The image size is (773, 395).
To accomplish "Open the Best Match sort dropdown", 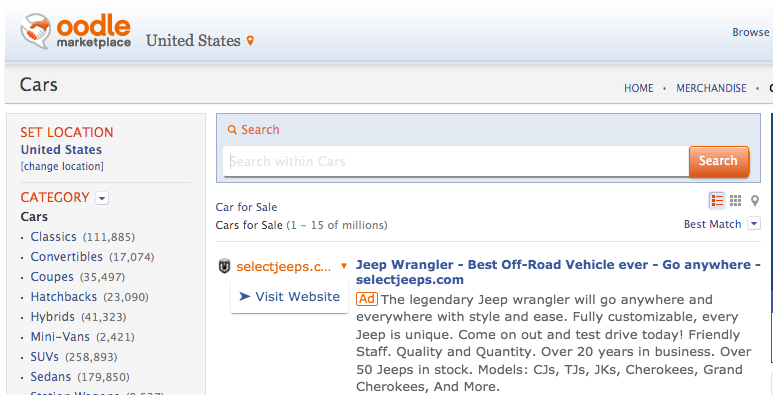I will pos(754,224).
